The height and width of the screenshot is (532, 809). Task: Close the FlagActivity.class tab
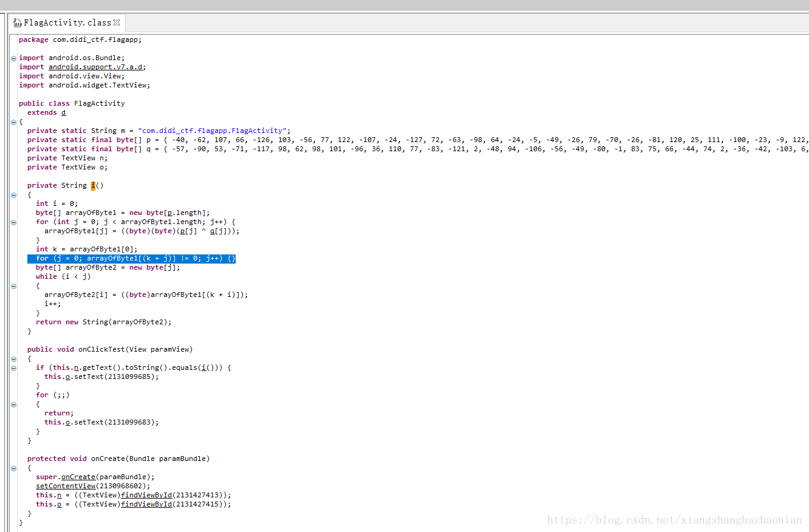[x=117, y=22]
